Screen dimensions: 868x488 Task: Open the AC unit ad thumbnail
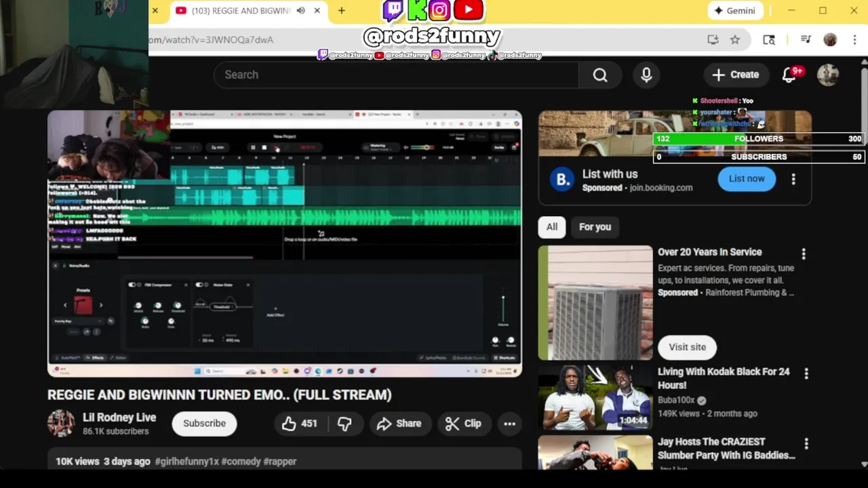coord(595,303)
